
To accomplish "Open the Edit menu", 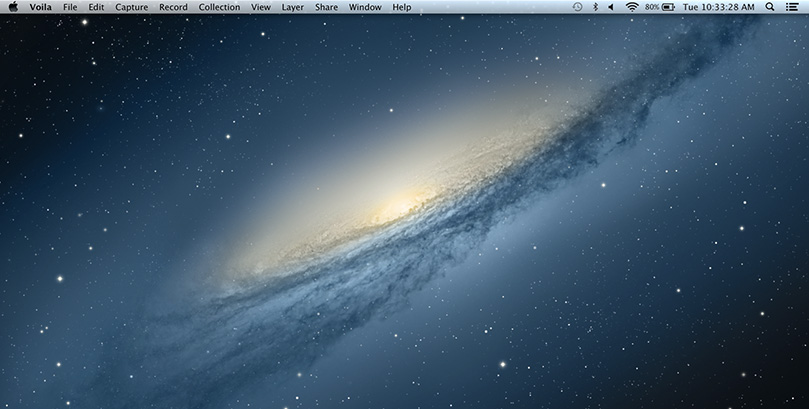I will (x=96, y=7).
